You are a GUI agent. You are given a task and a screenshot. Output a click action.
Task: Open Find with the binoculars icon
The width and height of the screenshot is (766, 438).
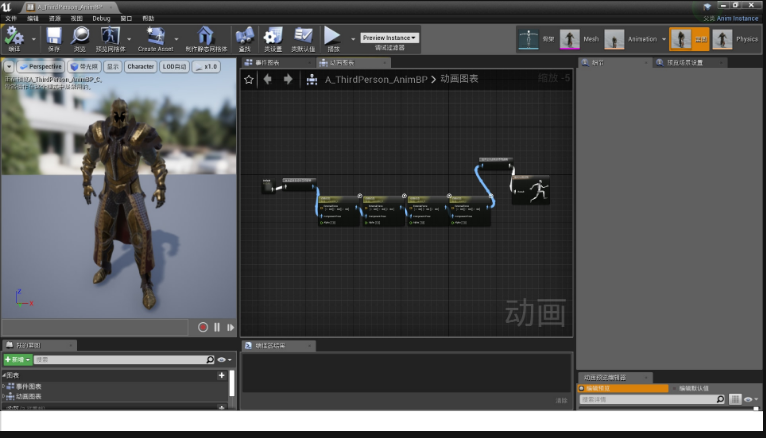tap(245, 39)
